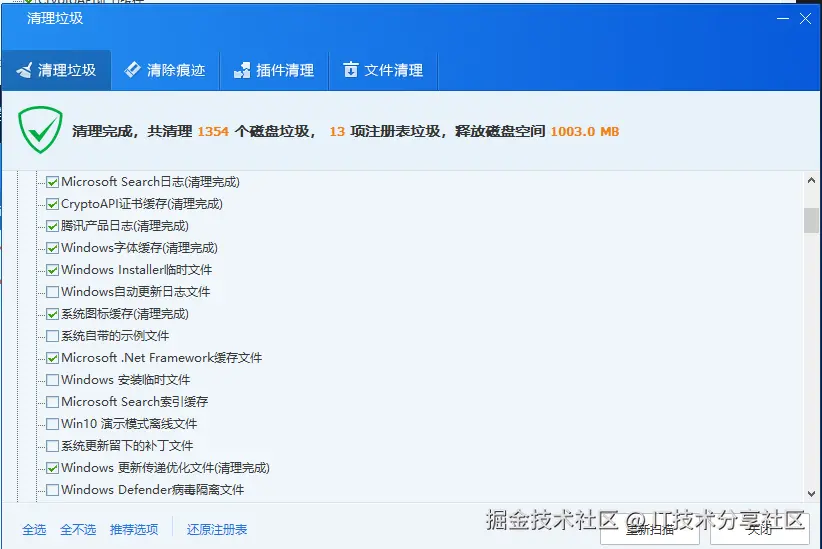Select the Windows自动更新日志文件 row text
The width and height of the screenshot is (822, 549).
[136, 292]
